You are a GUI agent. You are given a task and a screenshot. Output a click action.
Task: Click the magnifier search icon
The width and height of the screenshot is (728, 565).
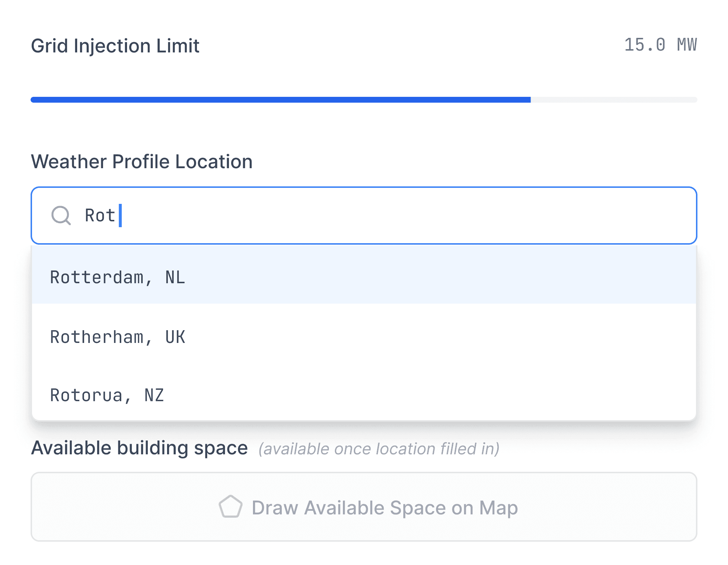[61, 215]
